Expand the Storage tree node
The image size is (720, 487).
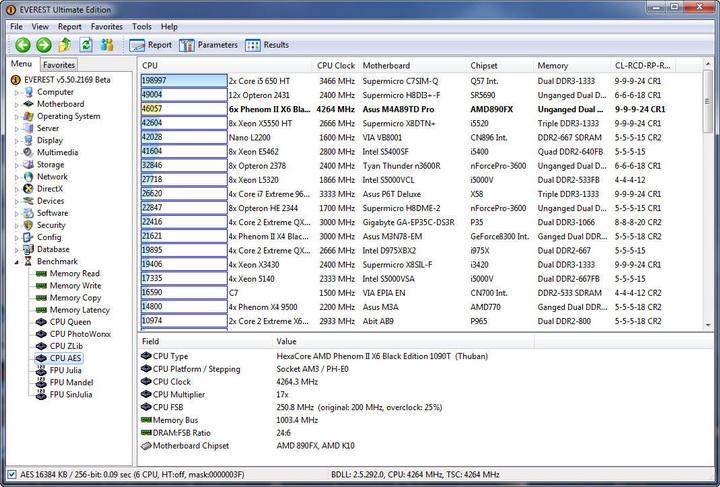(x=17, y=165)
